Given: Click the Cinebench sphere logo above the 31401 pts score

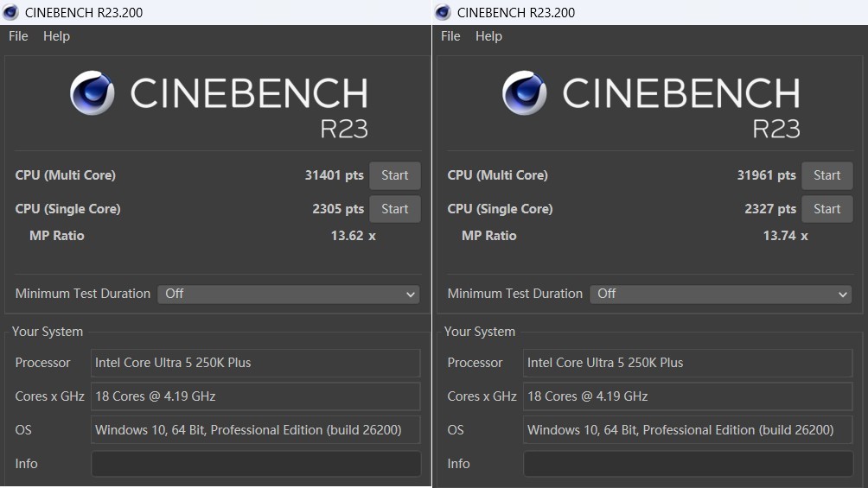Looking at the screenshot, I should point(92,92).
